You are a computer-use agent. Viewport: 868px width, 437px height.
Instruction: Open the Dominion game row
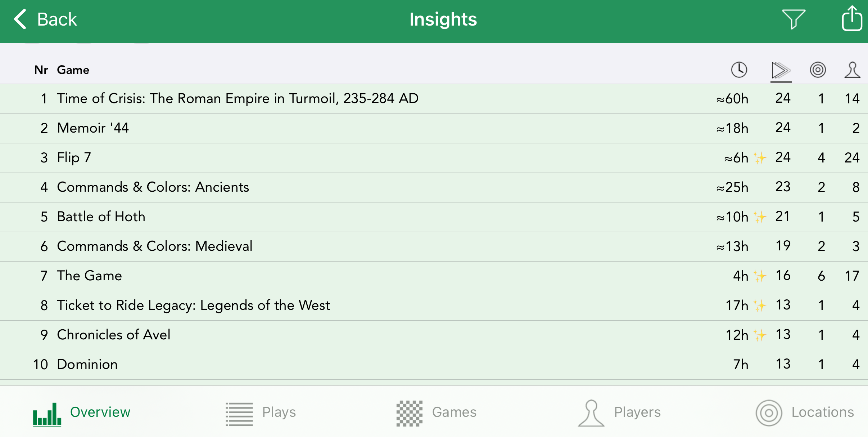87,364
